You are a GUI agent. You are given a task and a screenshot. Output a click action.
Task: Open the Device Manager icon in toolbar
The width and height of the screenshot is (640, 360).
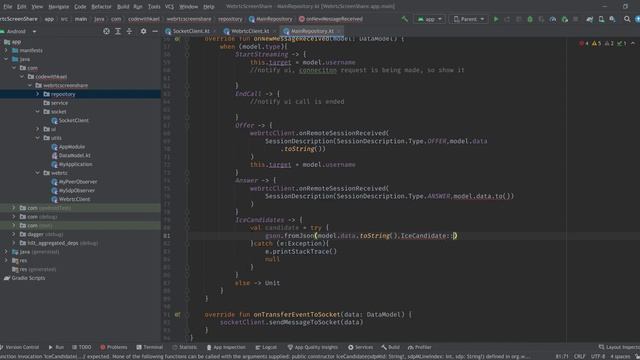click(601, 19)
